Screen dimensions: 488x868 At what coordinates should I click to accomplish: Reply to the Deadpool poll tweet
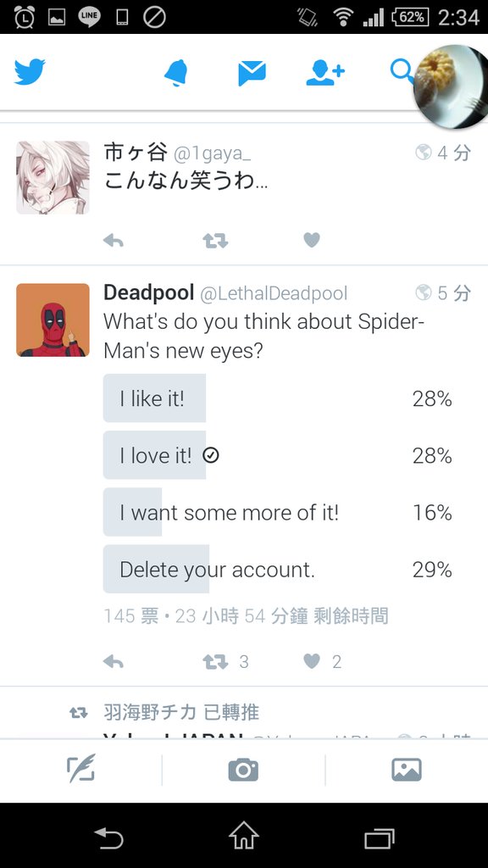pos(114,661)
